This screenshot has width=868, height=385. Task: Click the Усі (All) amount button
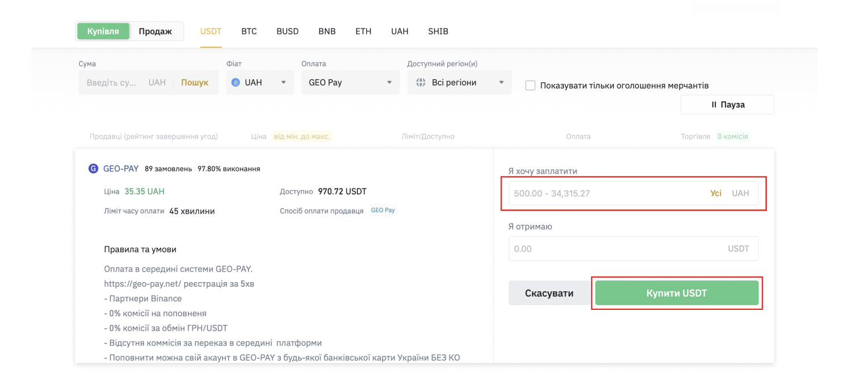tap(716, 193)
